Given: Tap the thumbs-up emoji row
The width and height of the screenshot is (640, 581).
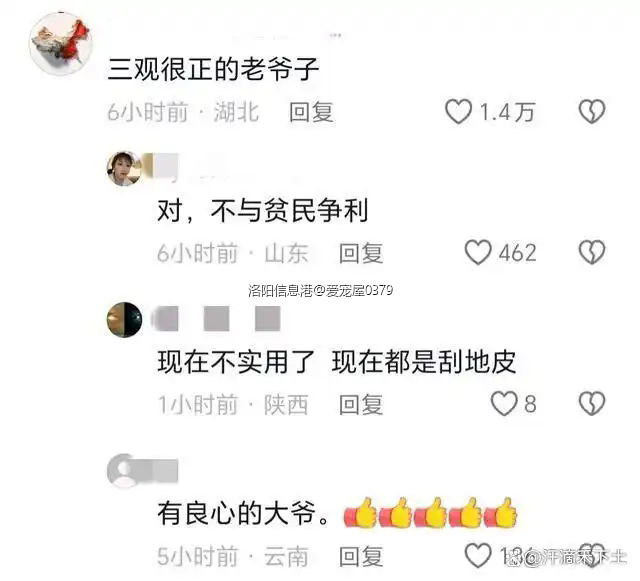Looking at the screenshot, I should (430, 513).
